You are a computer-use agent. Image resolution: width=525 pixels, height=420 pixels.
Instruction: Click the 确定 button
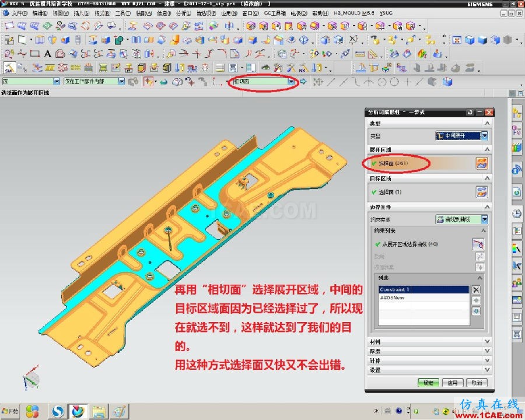(x=428, y=383)
